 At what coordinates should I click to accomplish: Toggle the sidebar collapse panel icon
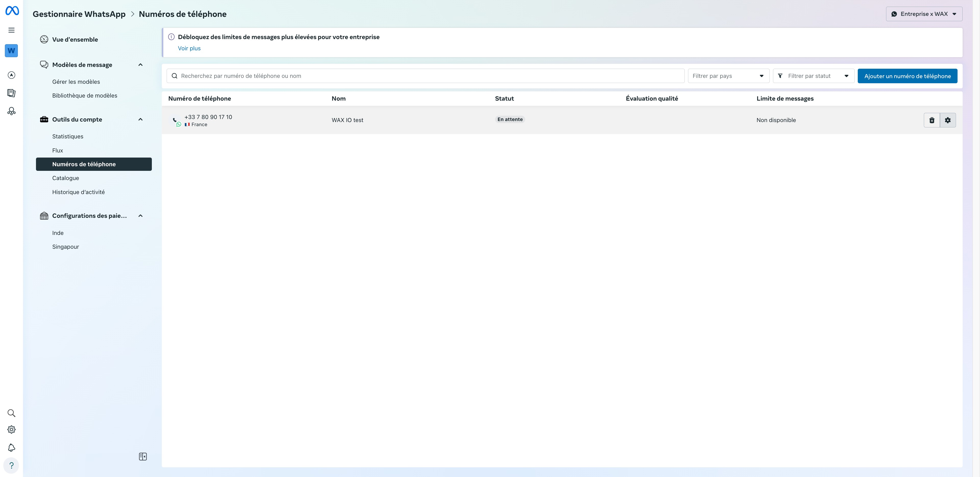point(143,456)
